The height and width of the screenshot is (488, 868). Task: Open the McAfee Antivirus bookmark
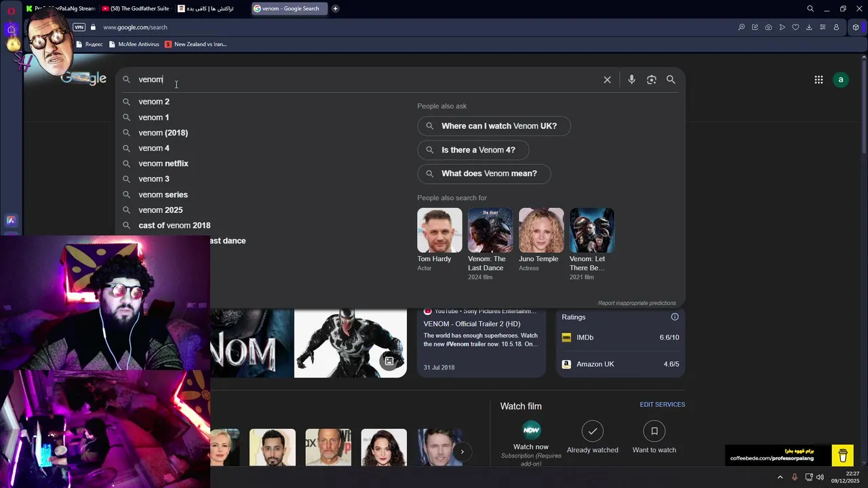(x=134, y=44)
